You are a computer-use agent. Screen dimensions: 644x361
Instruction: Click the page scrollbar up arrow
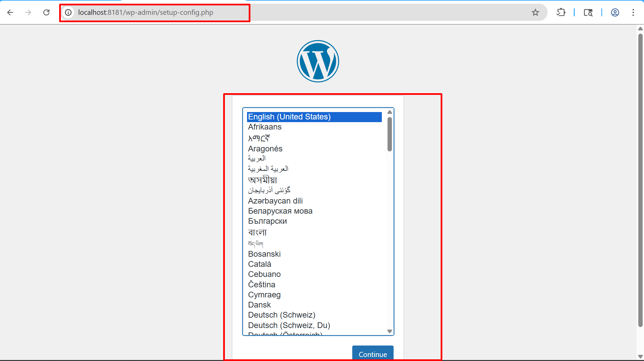pyautogui.click(x=640, y=29)
